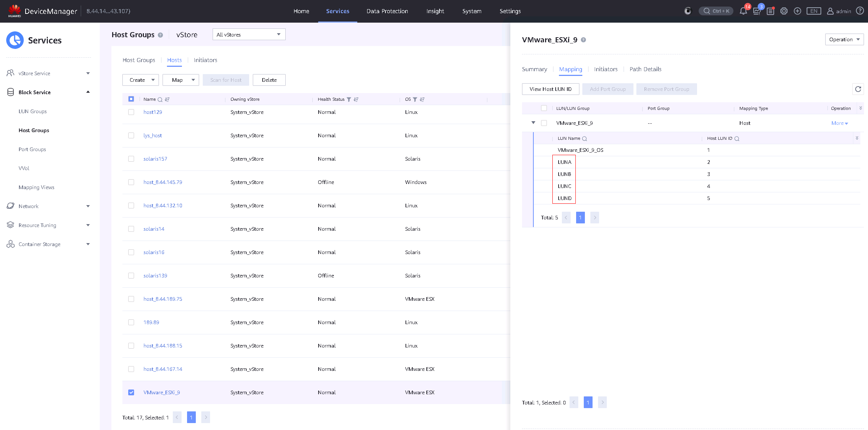Viewport: 868px width, 430px height.
Task: Click View Host LUN ID button
Action: point(551,89)
